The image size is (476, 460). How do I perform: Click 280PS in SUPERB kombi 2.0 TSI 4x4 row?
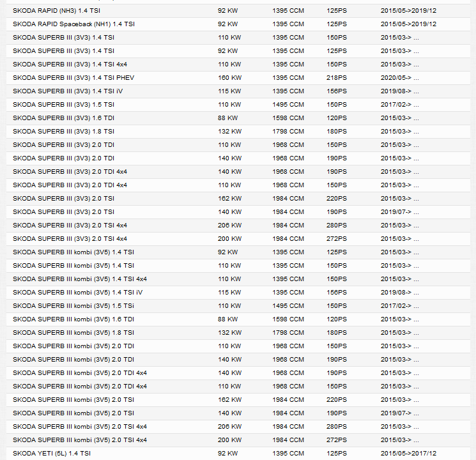337,426
